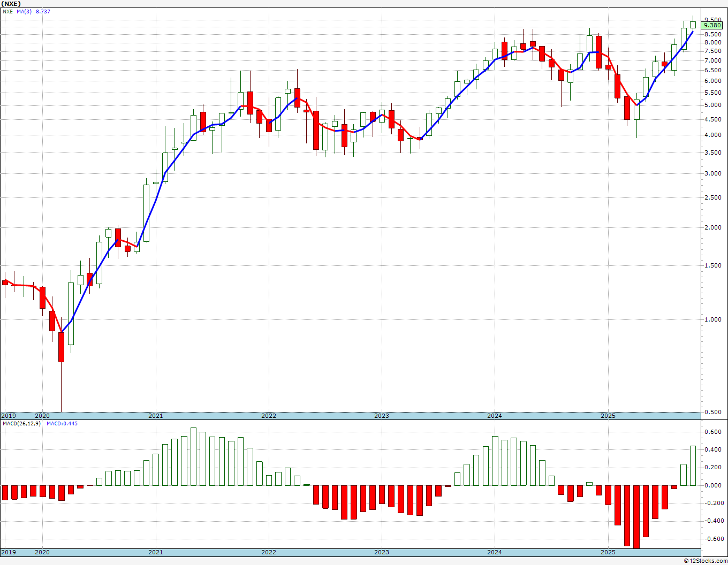728x565 pixels.
Task: Click the 2021 marker on price timeline
Action: point(155,416)
